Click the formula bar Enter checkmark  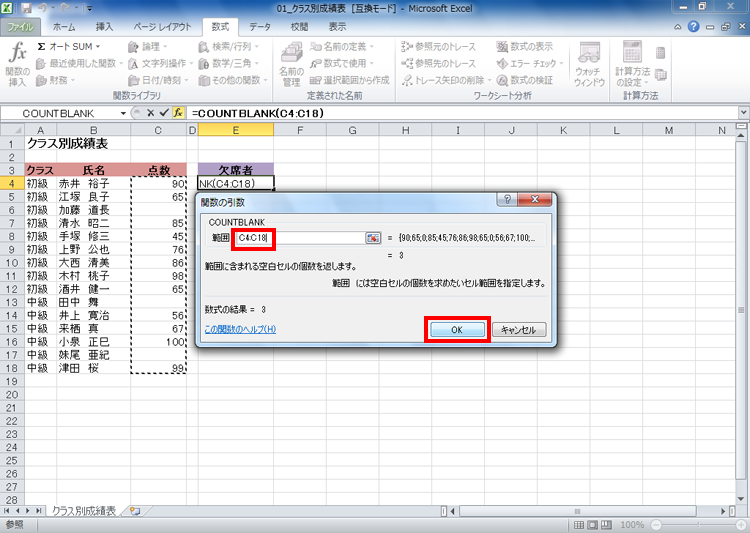pos(164,113)
